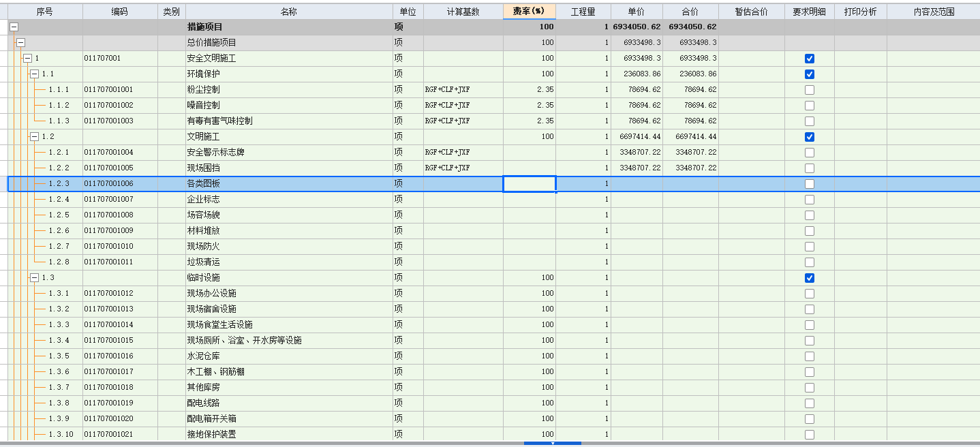Collapse row 1 安全文明施工
This screenshot has width=980, height=447.
pyautogui.click(x=27, y=58)
